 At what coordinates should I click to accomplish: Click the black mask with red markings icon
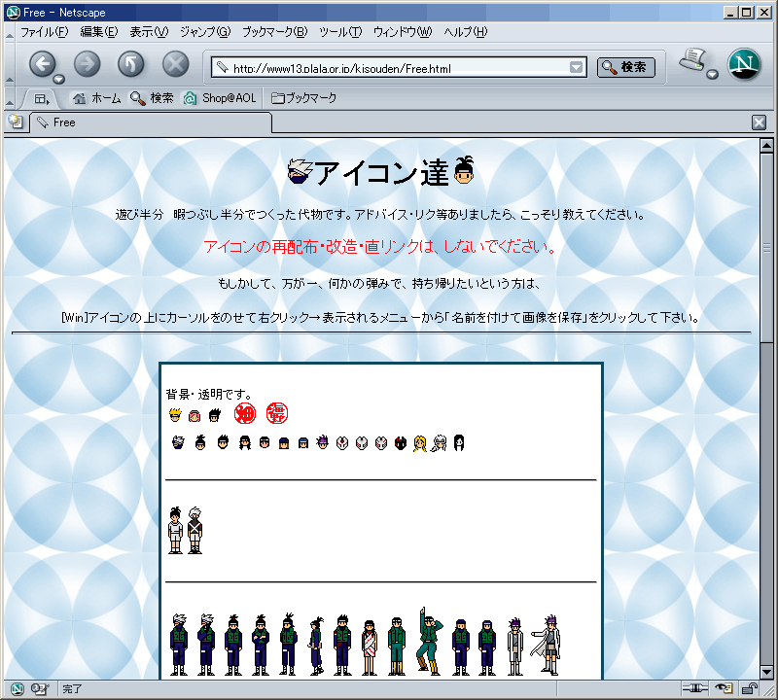point(401,443)
